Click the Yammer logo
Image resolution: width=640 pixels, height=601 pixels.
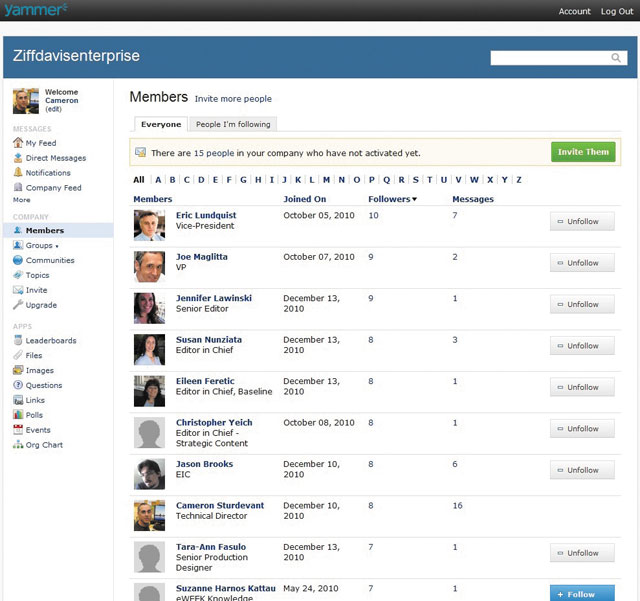[x=36, y=10]
